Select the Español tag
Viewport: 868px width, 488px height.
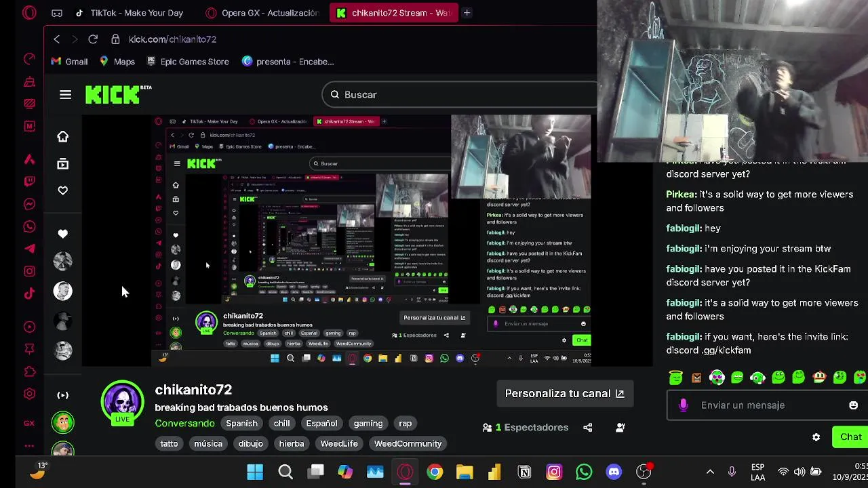pyautogui.click(x=321, y=424)
